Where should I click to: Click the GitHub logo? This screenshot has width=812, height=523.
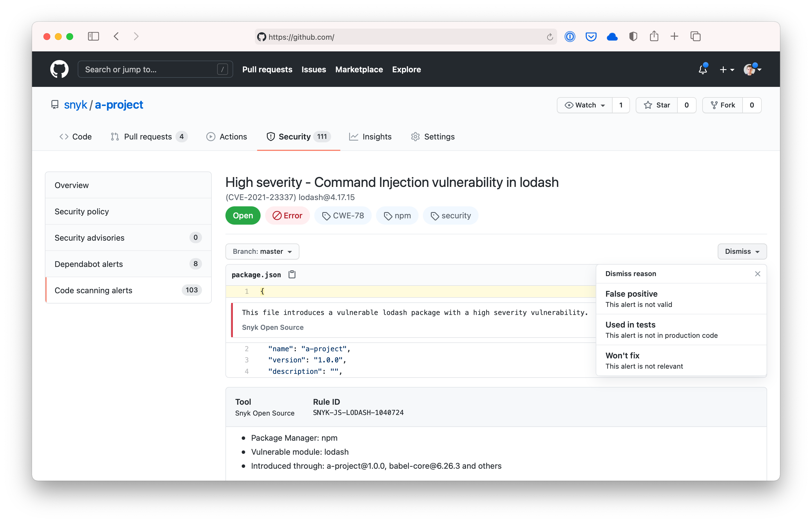[59, 69]
